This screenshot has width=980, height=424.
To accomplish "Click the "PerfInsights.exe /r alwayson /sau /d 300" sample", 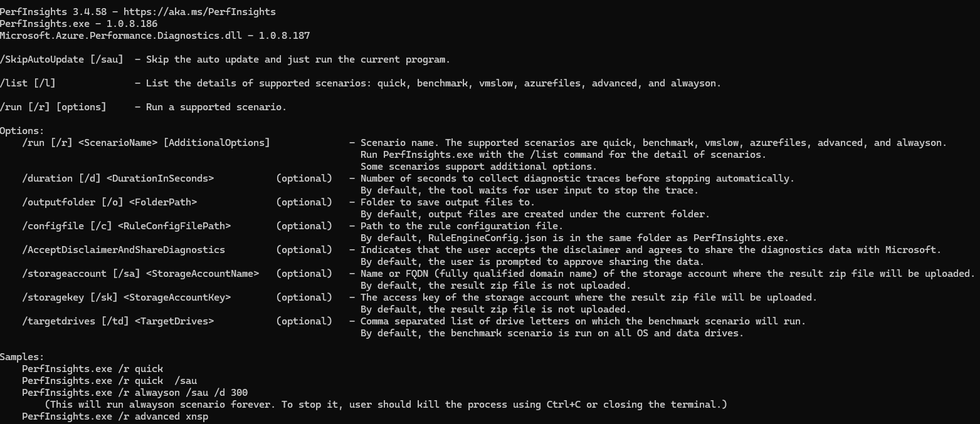I will [x=135, y=393].
